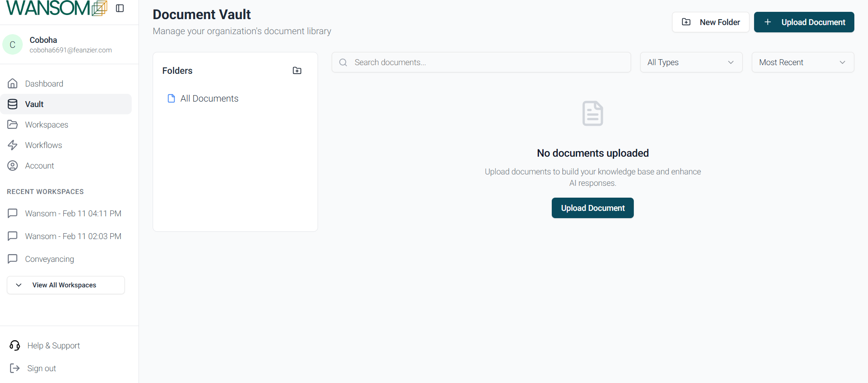Open the Dashboard page
868x383 pixels.
click(66, 84)
